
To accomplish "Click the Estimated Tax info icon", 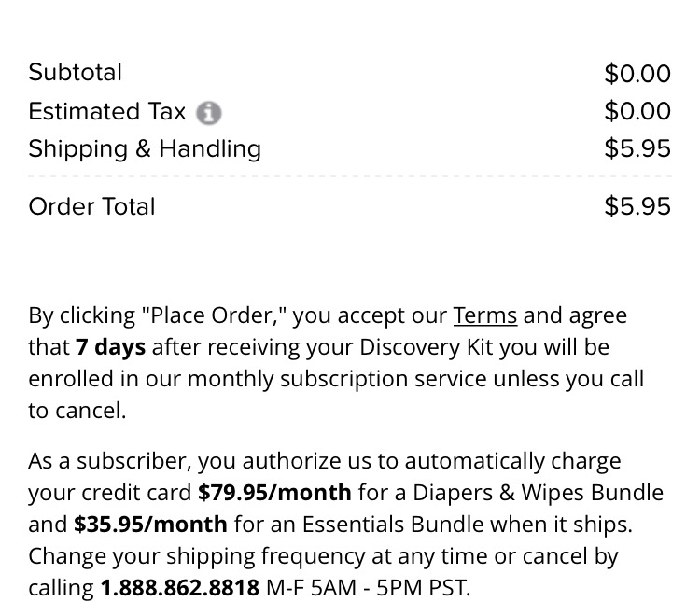I will tap(208, 113).
